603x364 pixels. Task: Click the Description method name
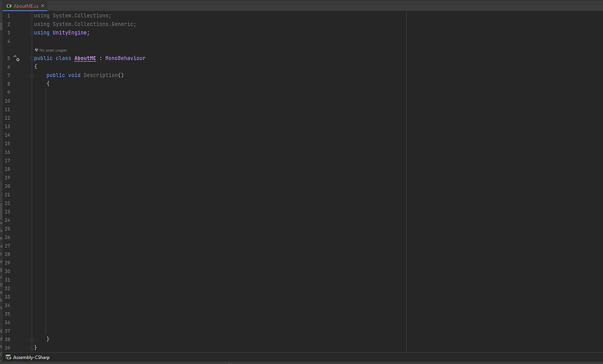(x=101, y=76)
